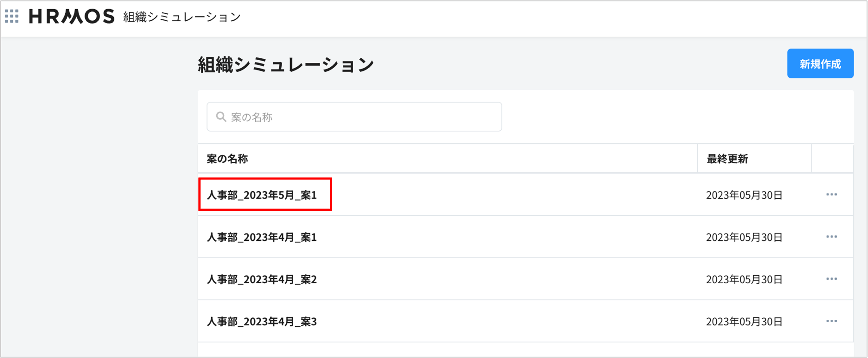Click the search magnifier icon
Image resolution: width=868 pixels, height=358 pixels.
(221, 117)
